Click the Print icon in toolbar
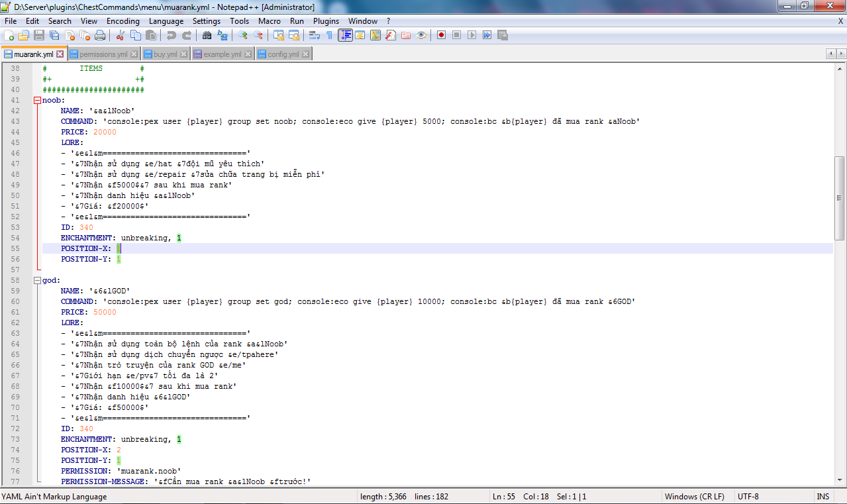The height and width of the screenshot is (504, 847). 100,35
